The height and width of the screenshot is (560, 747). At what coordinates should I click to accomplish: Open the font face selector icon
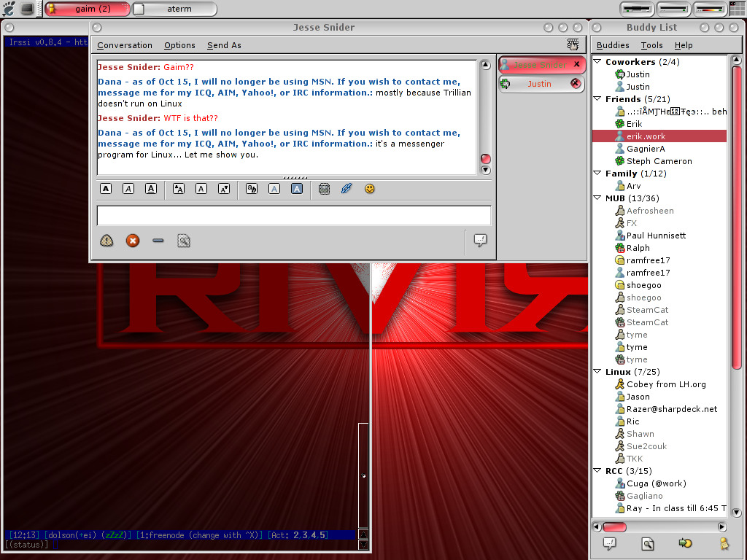252,189
